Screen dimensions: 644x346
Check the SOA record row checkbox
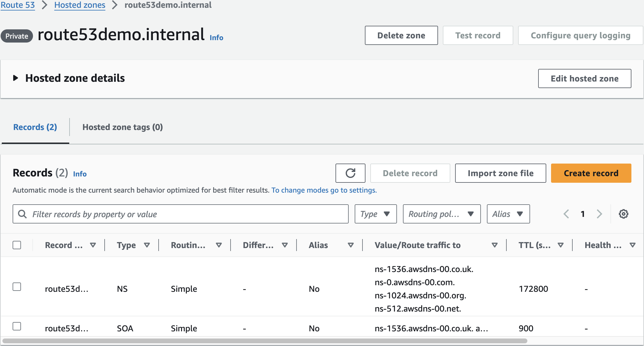click(17, 326)
